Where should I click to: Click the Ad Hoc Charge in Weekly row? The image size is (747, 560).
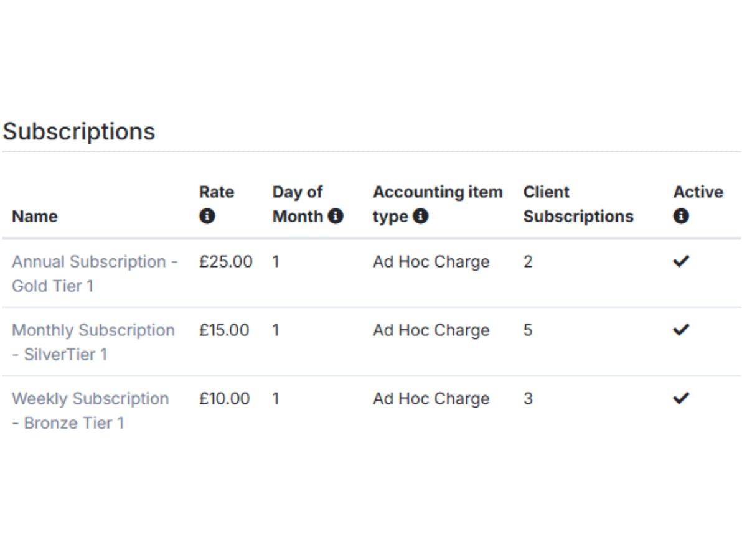431,398
